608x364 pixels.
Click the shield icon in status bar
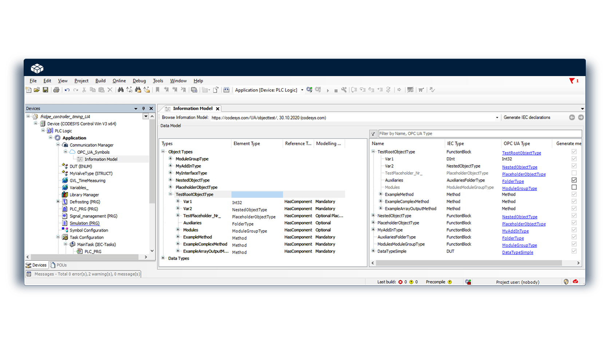coord(566,282)
